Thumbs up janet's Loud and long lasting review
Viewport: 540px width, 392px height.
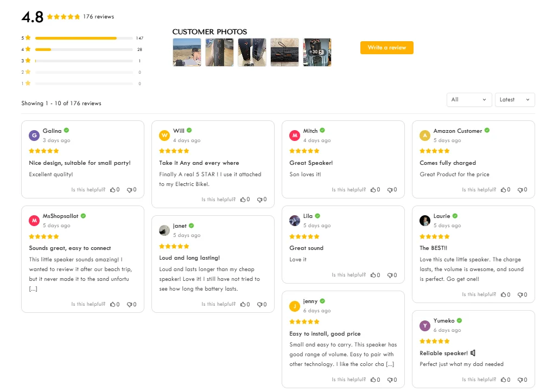pyautogui.click(x=244, y=304)
